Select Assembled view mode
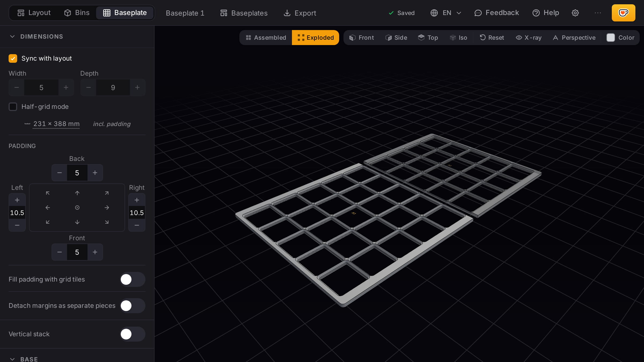644x362 pixels. click(266, 38)
